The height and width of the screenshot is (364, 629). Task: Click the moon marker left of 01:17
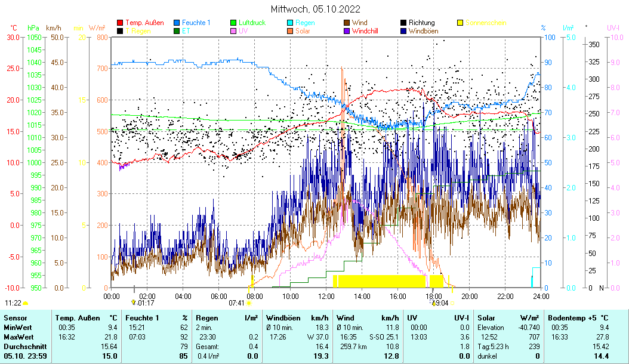tap(134, 302)
